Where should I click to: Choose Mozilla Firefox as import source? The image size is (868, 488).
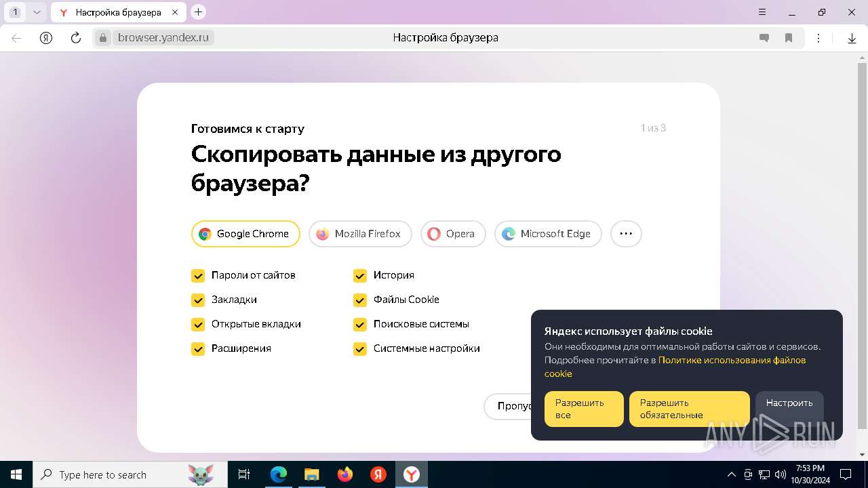click(x=360, y=234)
